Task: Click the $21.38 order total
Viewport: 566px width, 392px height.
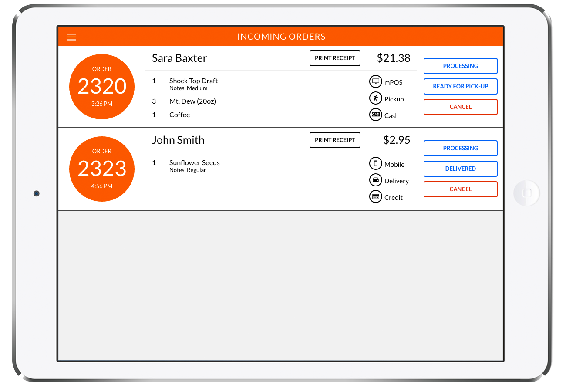Action: pos(394,58)
